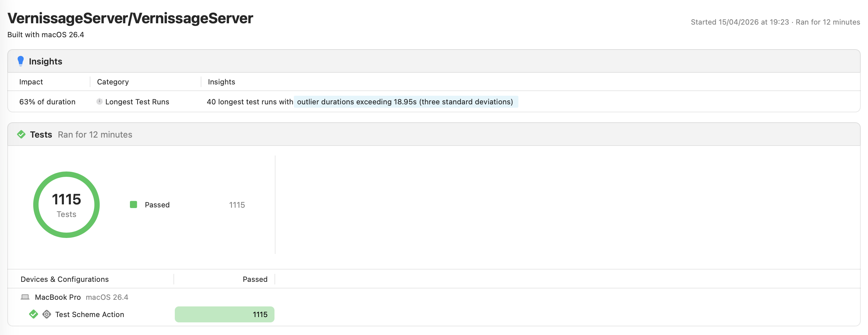This screenshot has width=868, height=335.
Task: Click the blue Insights lightbulb icon
Action: point(21,61)
